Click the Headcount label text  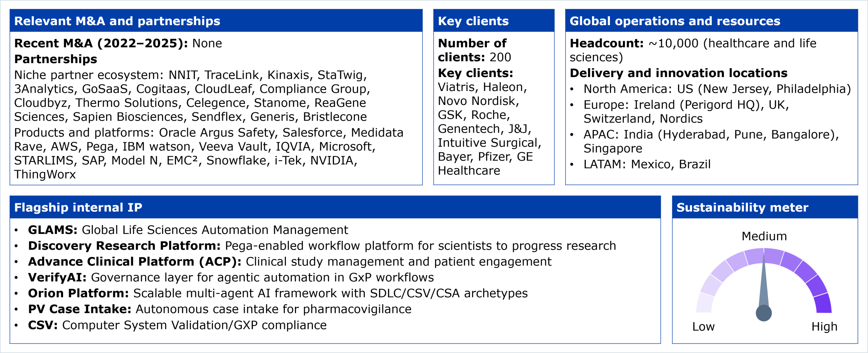607,43
